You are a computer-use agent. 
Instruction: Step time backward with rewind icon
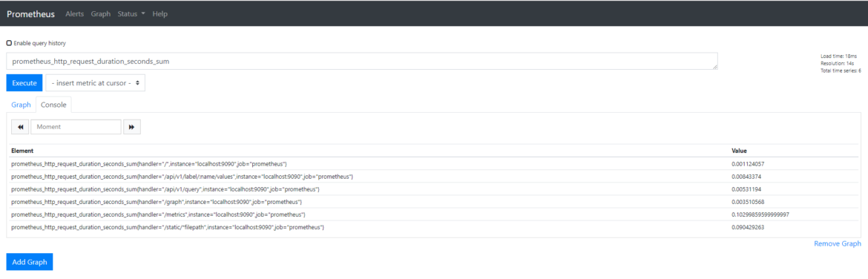tap(21, 127)
